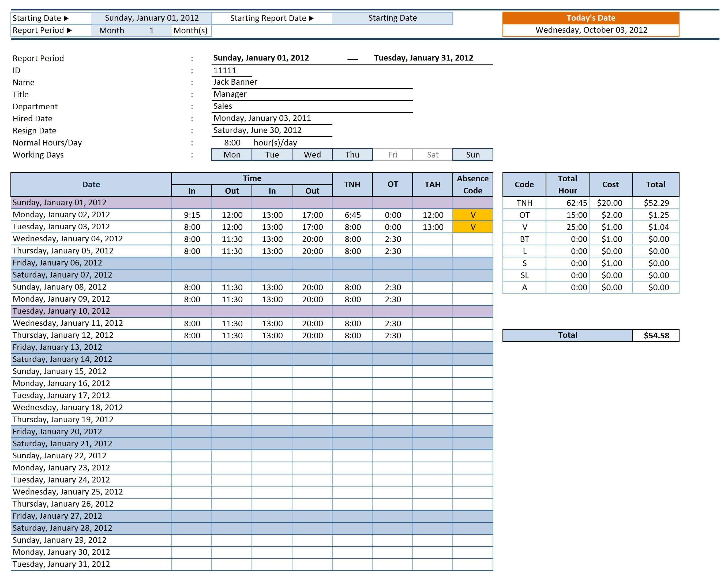Image resolution: width=728 pixels, height=584 pixels.
Task: Select the Total cost cell showing $54.58
Action: [x=655, y=335]
